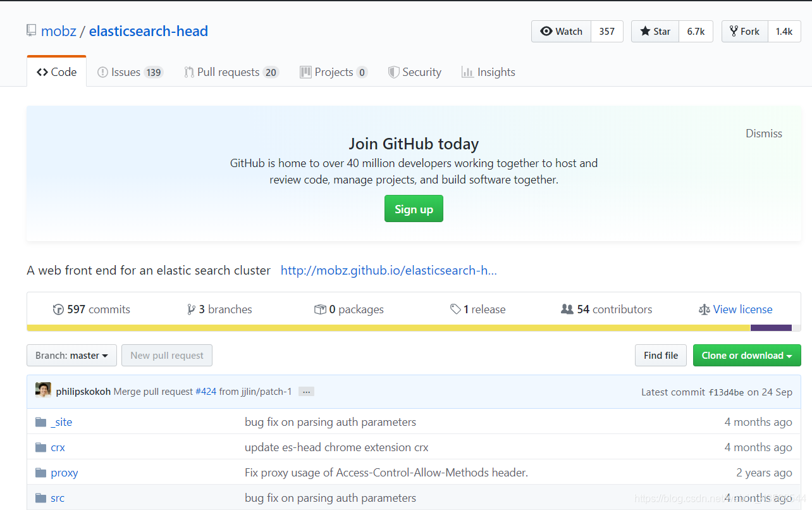Click the yellow JavaScript language bar
The width and height of the screenshot is (812, 510).
click(388, 328)
